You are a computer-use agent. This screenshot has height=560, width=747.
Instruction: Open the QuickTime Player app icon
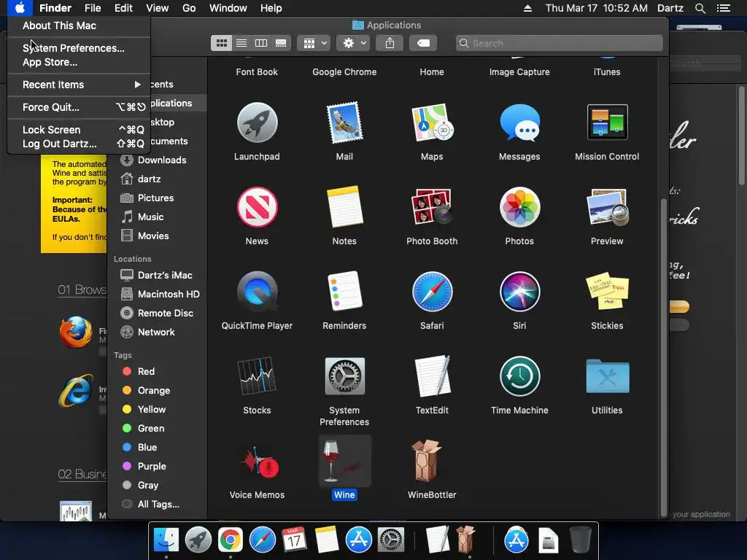coord(257,292)
